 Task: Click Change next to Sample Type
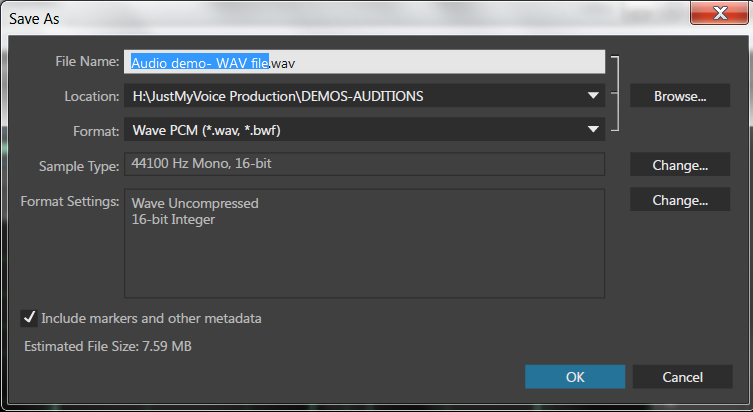coord(680,164)
